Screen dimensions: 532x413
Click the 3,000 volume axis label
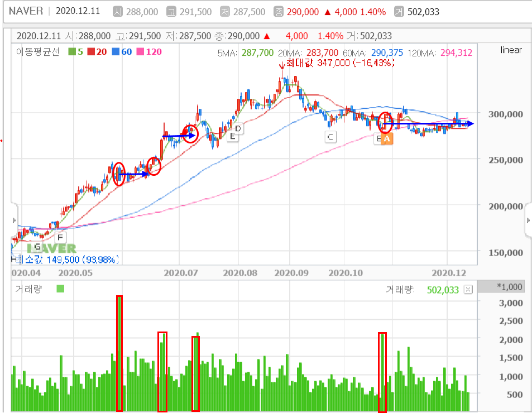(511, 303)
